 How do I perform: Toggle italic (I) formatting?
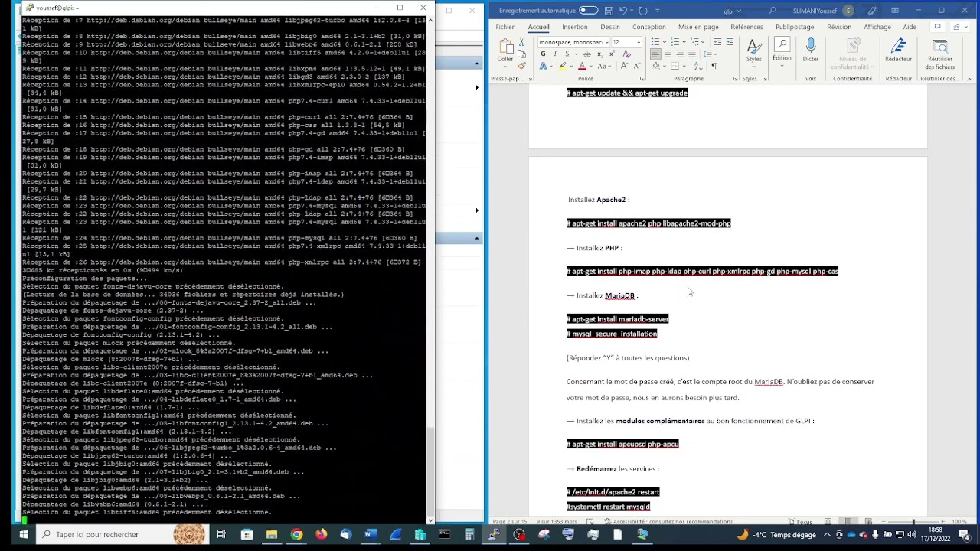coord(555,54)
